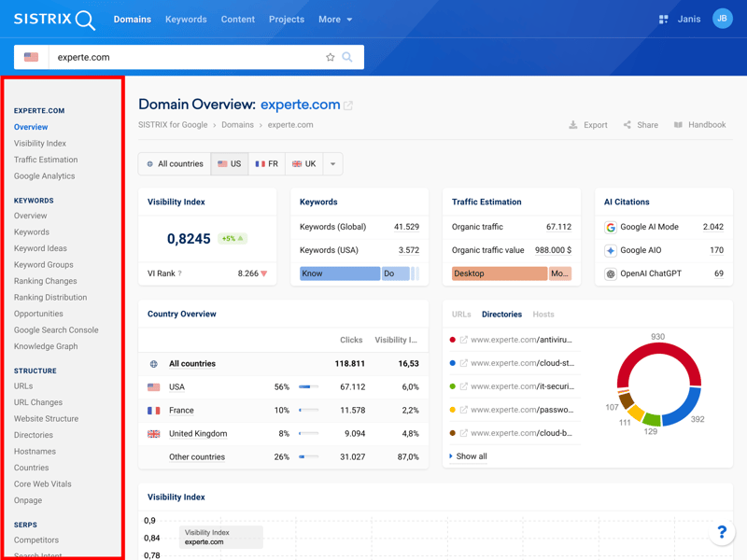
Task: Open the Keywords menu in top navigation
Action: pyautogui.click(x=186, y=19)
